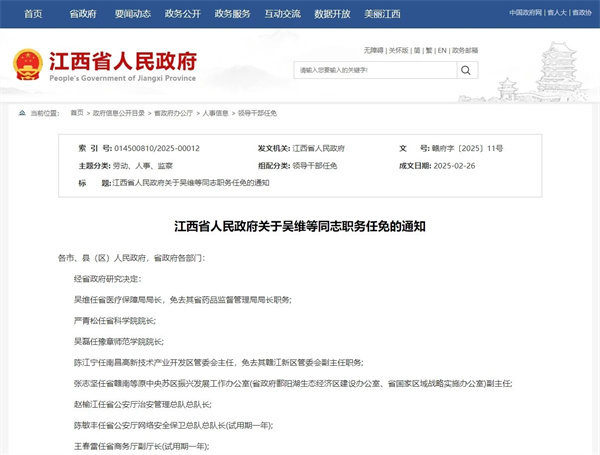Screen dimensions: 600x455
Task: Go to 省政府 menu item
Action: tap(83, 14)
